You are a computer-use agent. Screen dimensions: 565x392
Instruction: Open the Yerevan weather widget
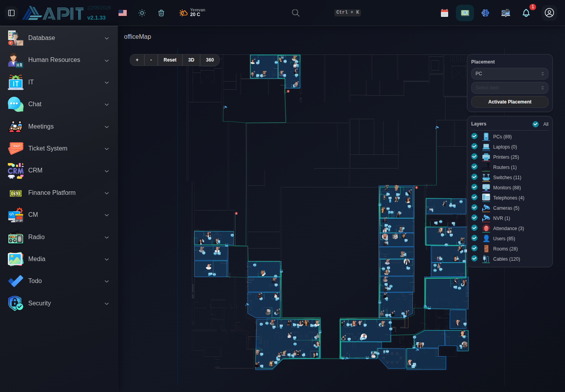[192, 13]
